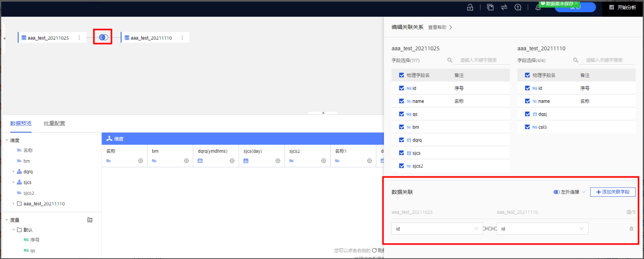The width and height of the screenshot is (644, 259).
Task: Uncheck the qs field checkbox
Action: [401, 114]
